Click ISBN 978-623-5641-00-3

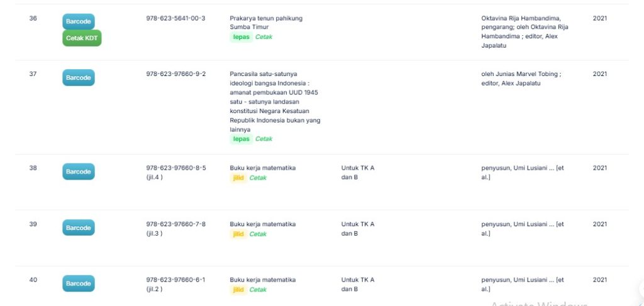tap(175, 18)
